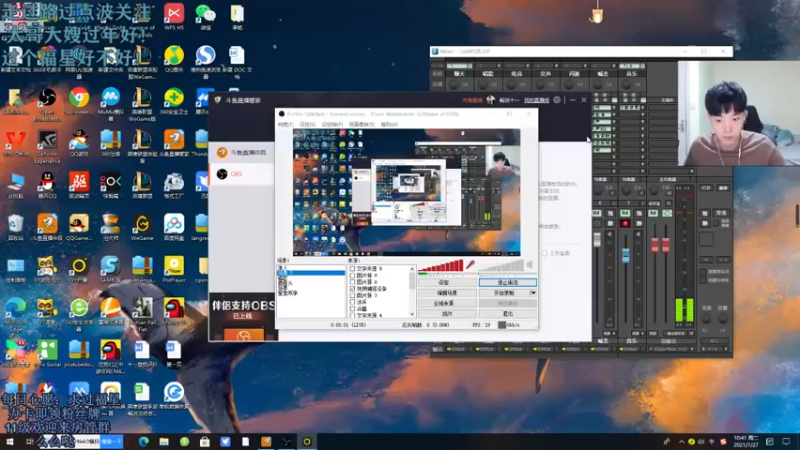Select 斗鱼直播伴侣 entry in sidebar
Screen dimensions: 800x450
click(242, 153)
